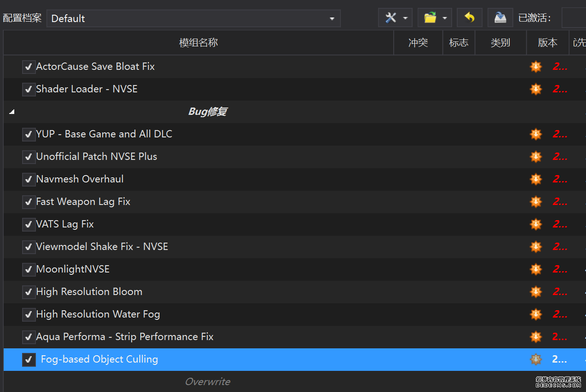Click the version-column icon on the MoonlightNVSE row
Screen dimensions: 586x392
click(x=536, y=269)
